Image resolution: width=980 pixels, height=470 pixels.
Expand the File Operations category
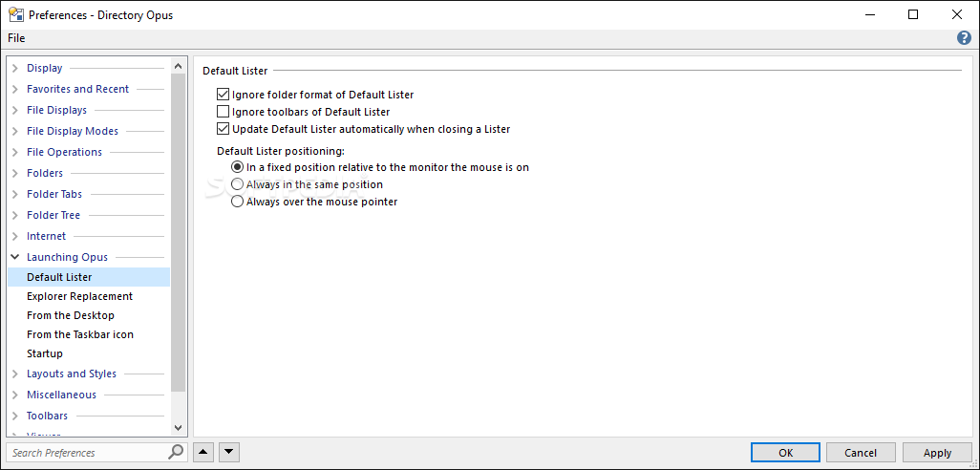click(15, 152)
